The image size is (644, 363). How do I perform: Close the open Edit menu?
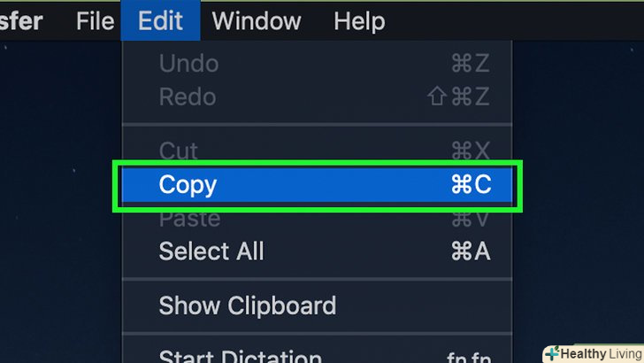[160, 19]
